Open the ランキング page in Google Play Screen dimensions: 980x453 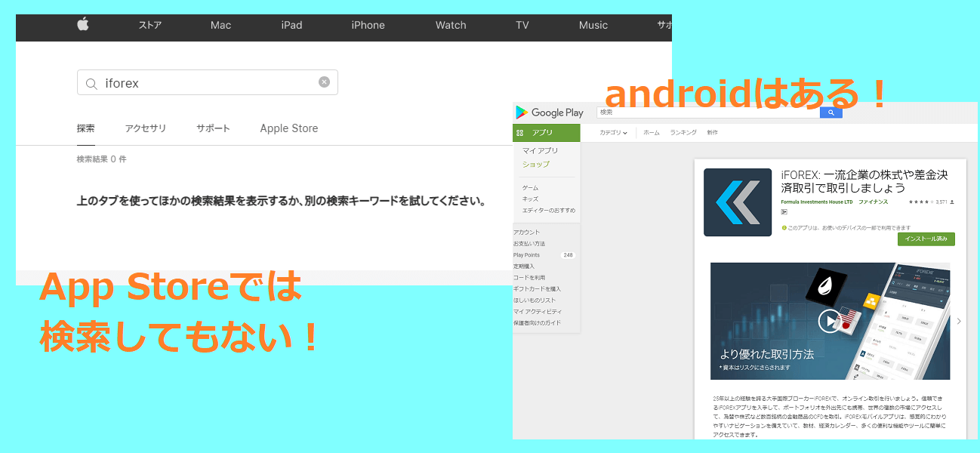pyautogui.click(x=683, y=133)
